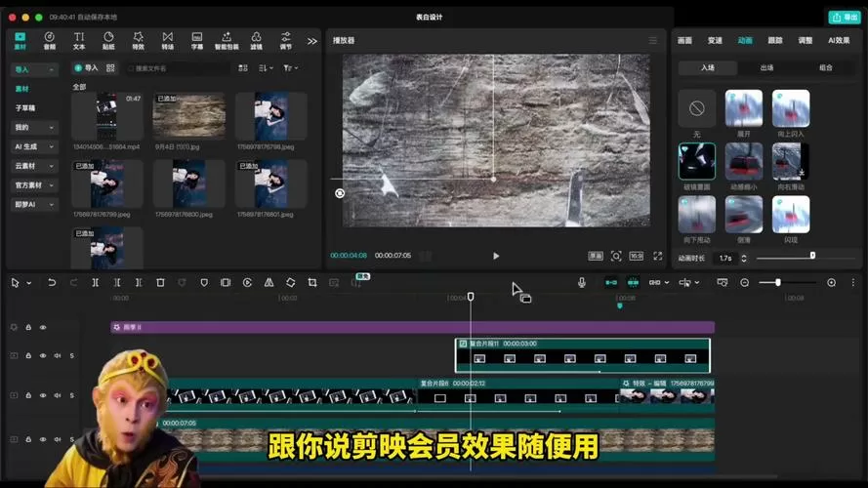The height and width of the screenshot is (488, 868).
Task: Click the rotate icon in timeline toolbar
Action: click(291, 283)
